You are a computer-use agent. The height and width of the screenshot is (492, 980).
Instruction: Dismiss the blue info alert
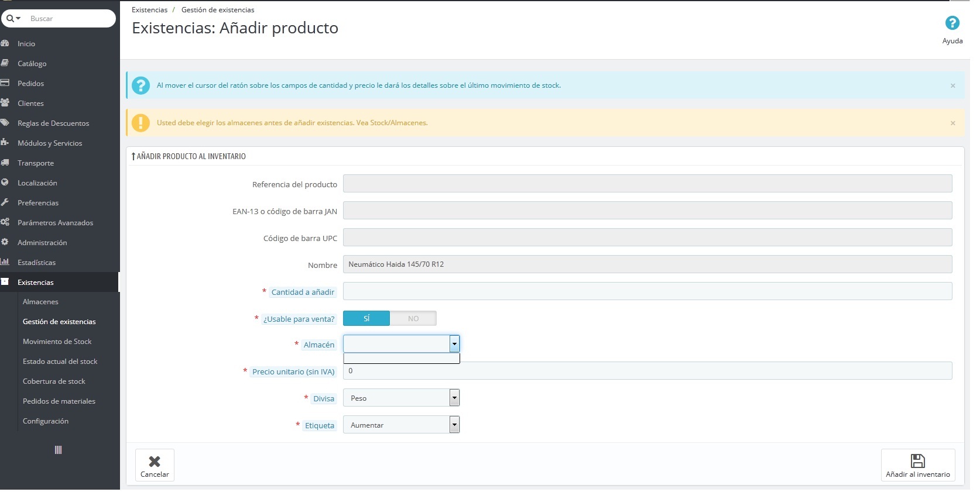pyautogui.click(x=953, y=86)
